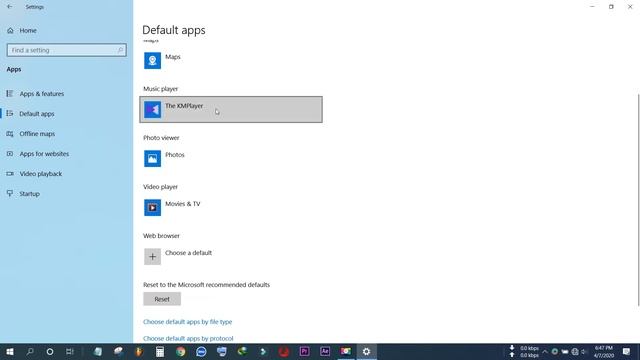Image resolution: width=640 pixels, height=360 pixels.
Task: Open the notification center
Action: 626,352
